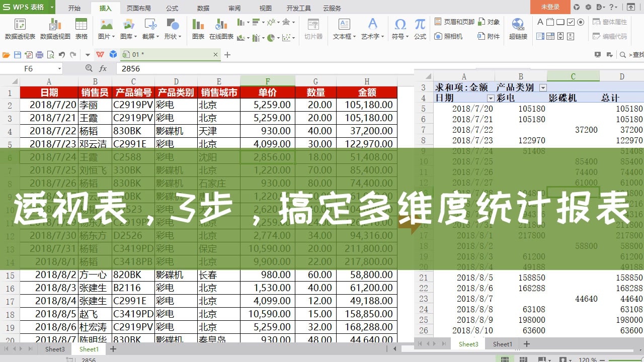644x362 pixels.
Task: Select the check box form control
Action: pyautogui.click(x=571, y=22)
